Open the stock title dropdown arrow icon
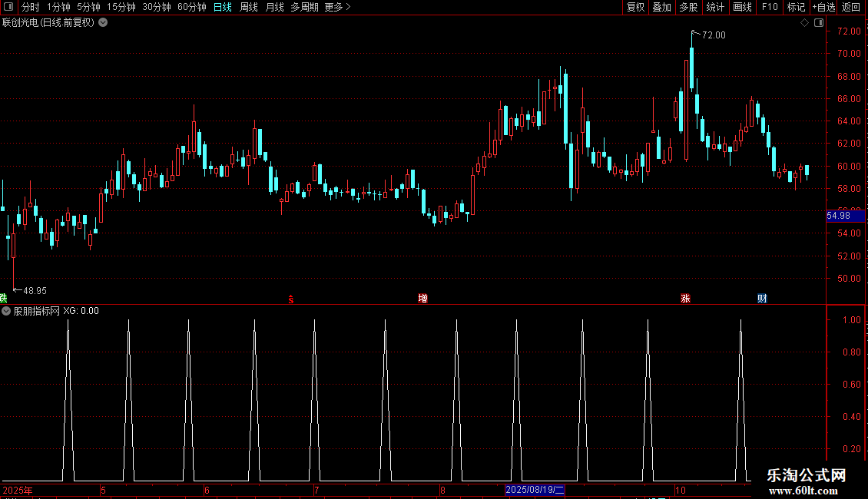Screen dimensions: 868x499 [103, 23]
